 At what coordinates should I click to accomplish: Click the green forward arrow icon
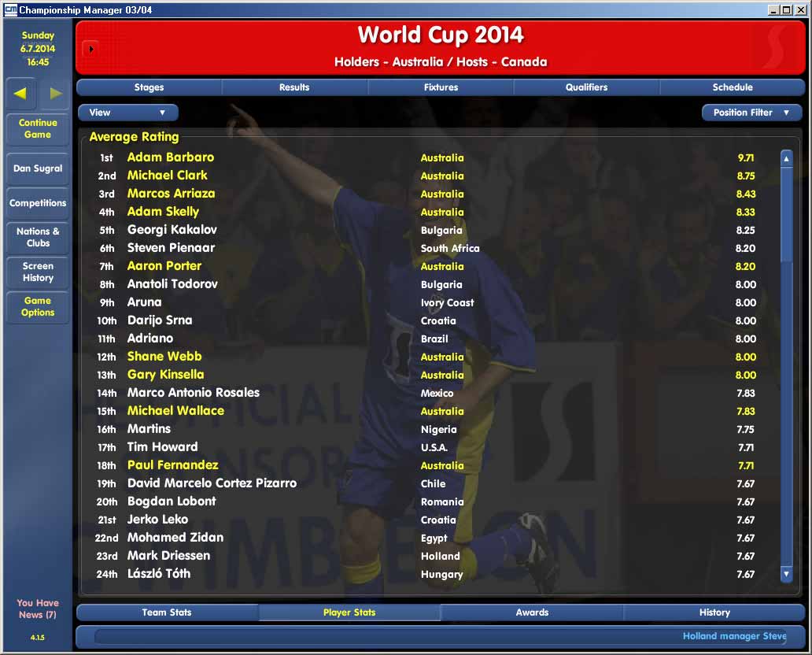click(x=55, y=93)
